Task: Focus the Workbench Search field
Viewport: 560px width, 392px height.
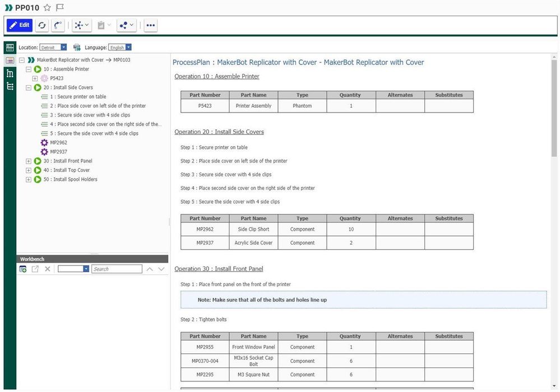Action: [x=117, y=269]
